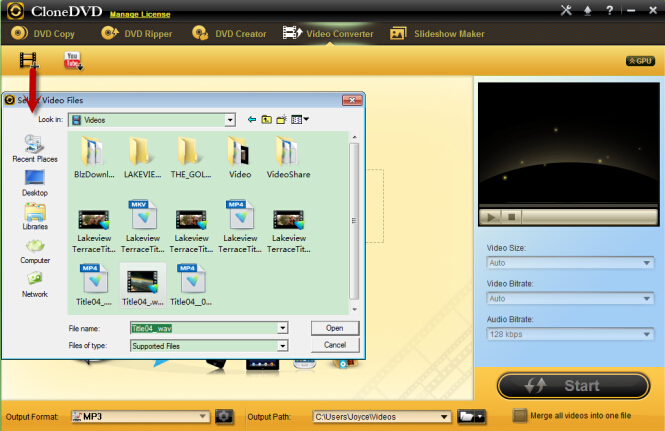Toggle the GPU acceleration badge
This screenshot has height=431, width=665.
point(640,61)
